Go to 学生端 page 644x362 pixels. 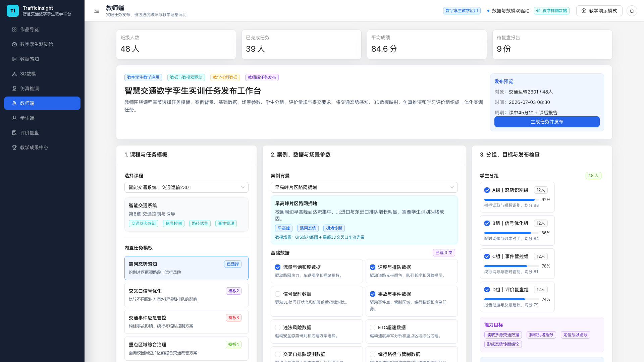[42, 118]
